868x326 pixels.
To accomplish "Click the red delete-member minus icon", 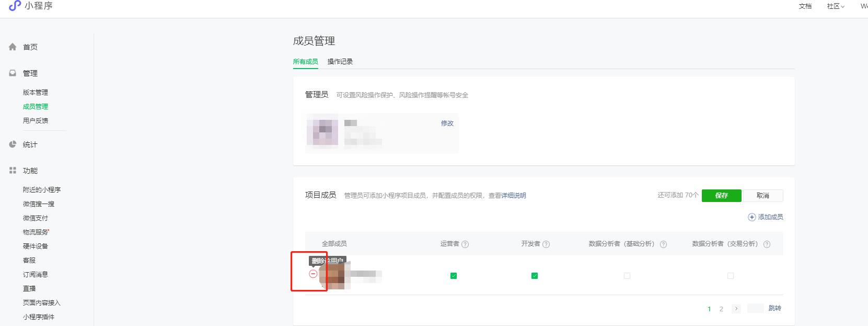I will [313, 274].
